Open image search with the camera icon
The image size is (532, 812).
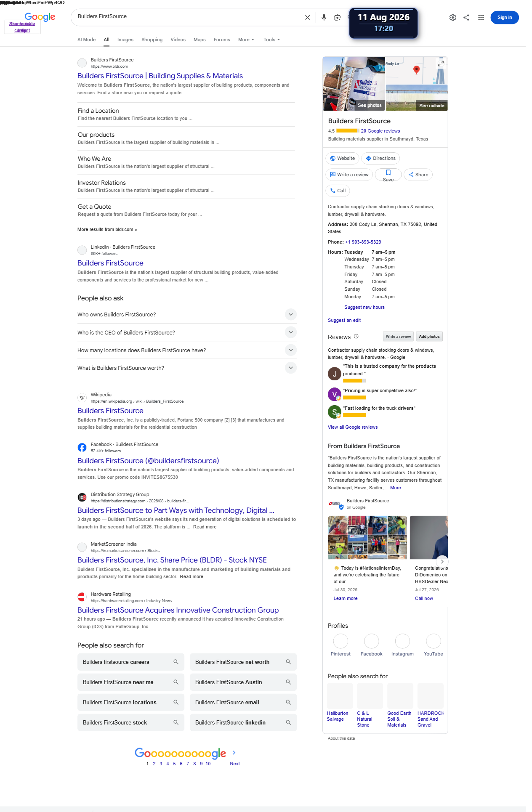(x=337, y=17)
